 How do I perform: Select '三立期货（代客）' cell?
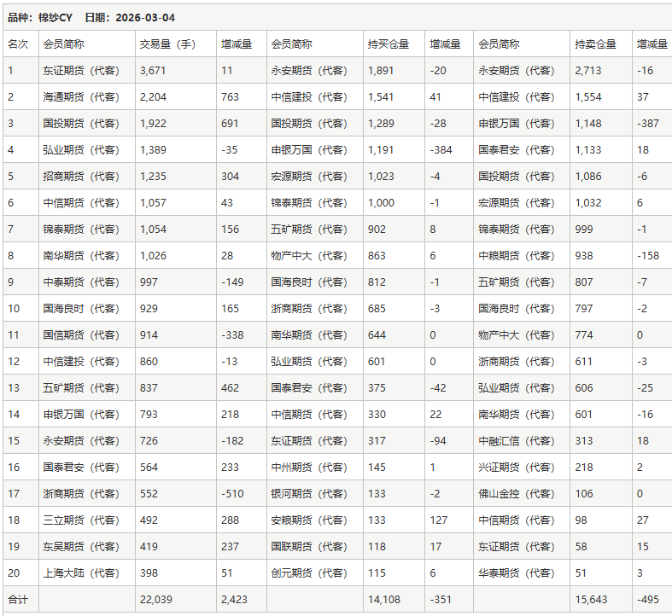click(81, 520)
